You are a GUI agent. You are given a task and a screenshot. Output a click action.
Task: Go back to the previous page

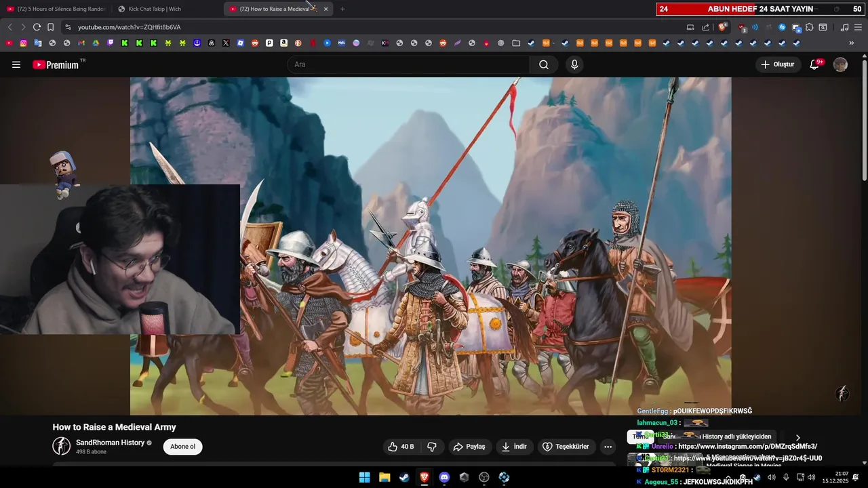pos(9,27)
